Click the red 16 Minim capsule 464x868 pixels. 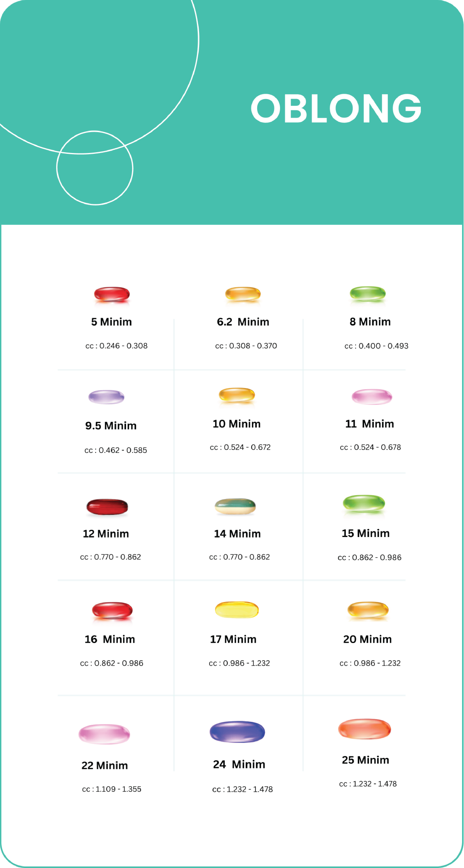[x=112, y=610]
